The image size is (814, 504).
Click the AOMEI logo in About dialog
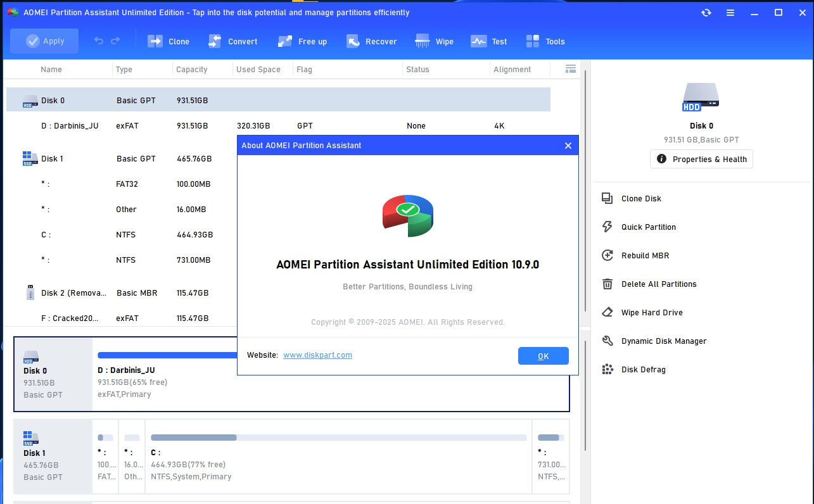(408, 215)
